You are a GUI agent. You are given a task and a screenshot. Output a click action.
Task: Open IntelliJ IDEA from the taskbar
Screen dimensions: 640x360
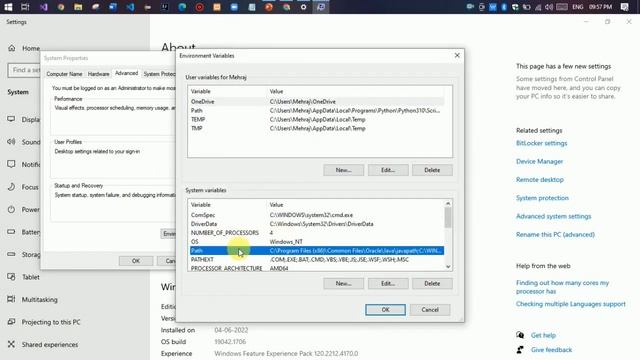(165, 7)
